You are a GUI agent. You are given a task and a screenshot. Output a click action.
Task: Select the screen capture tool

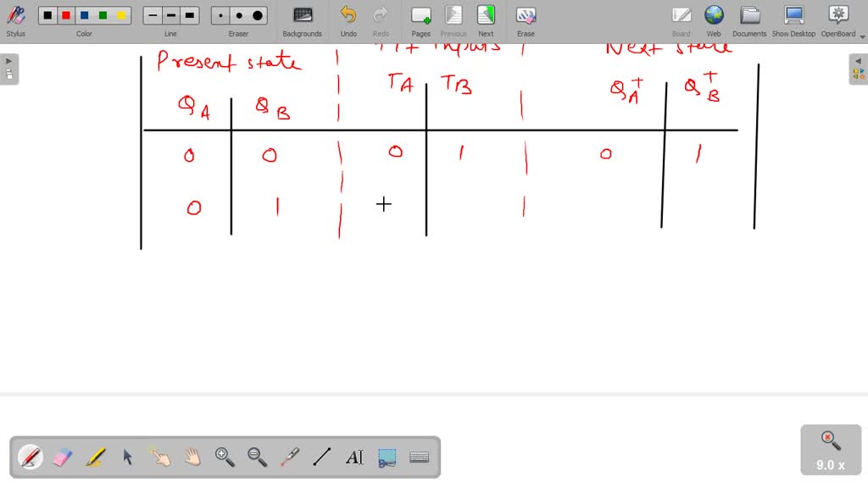click(386, 457)
